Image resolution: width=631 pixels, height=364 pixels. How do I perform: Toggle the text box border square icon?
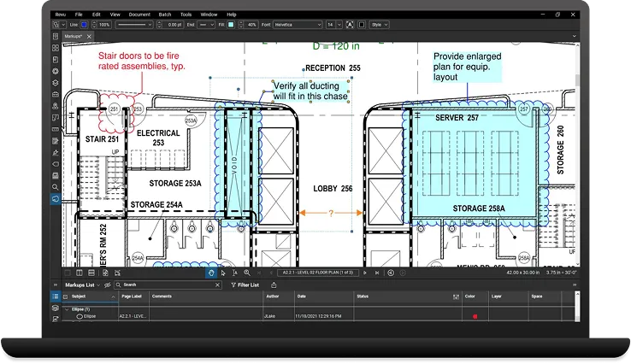[362, 25]
